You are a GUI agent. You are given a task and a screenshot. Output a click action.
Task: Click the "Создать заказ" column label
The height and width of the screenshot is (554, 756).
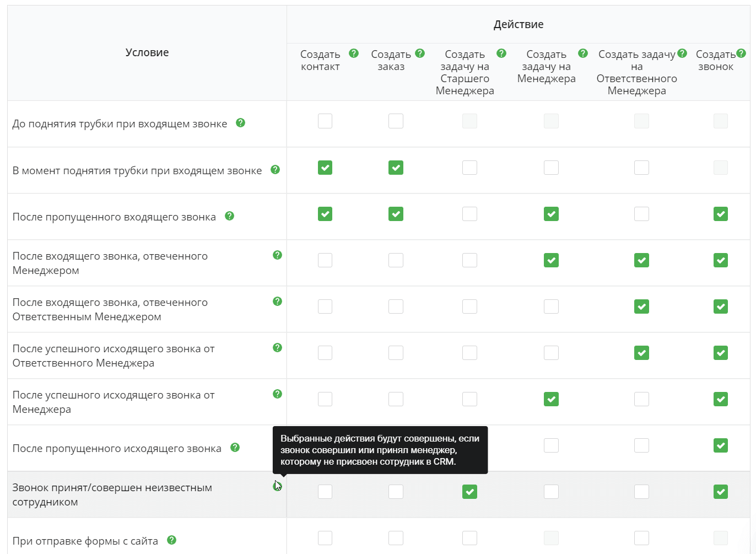coord(391,61)
